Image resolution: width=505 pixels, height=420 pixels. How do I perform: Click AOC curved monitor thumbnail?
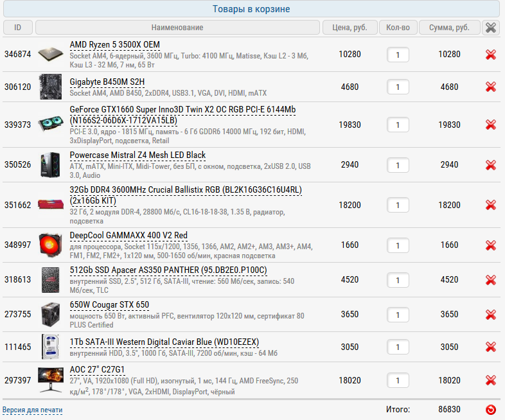click(x=51, y=380)
